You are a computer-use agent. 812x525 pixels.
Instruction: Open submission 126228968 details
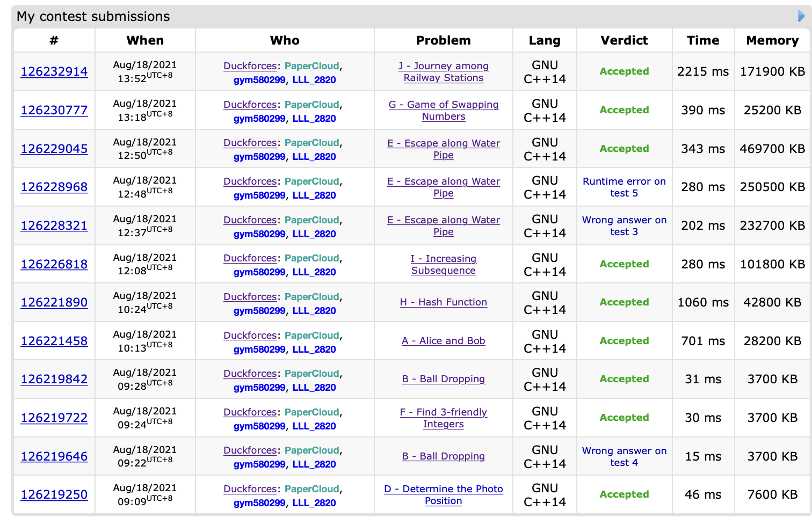[x=54, y=187]
